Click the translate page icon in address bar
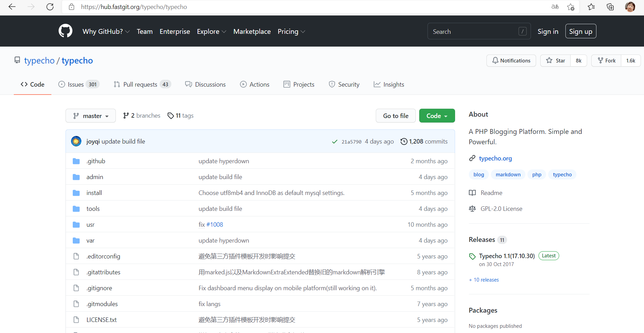This screenshot has height=333, width=644. pyautogui.click(x=555, y=7)
